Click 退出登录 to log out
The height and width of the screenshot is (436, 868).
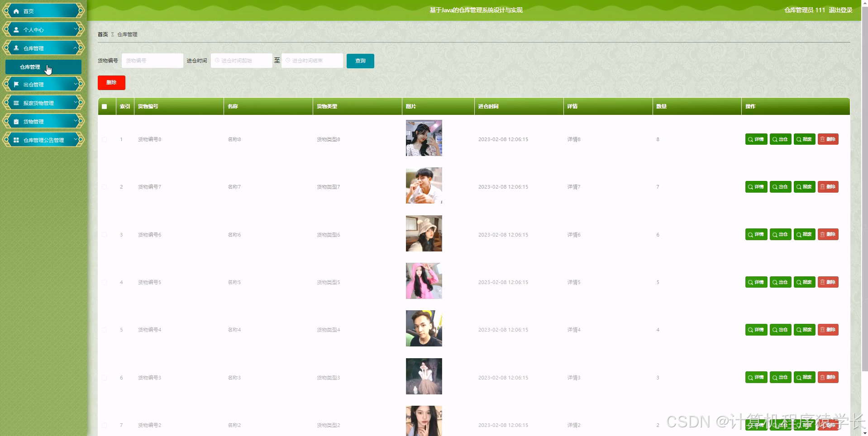click(840, 10)
